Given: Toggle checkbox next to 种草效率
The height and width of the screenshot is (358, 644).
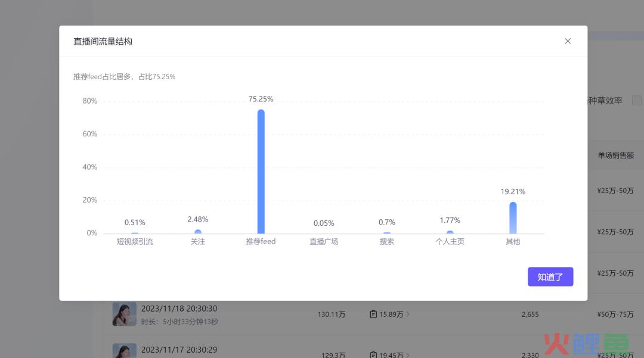Looking at the screenshot, I should point(636,101).
